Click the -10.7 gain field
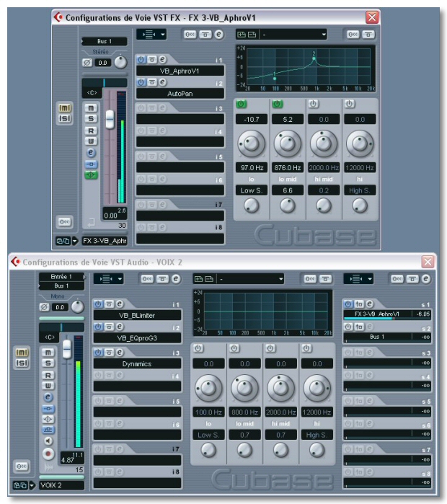The height and width of the screenshot is (504, 447). click(252, 119)
